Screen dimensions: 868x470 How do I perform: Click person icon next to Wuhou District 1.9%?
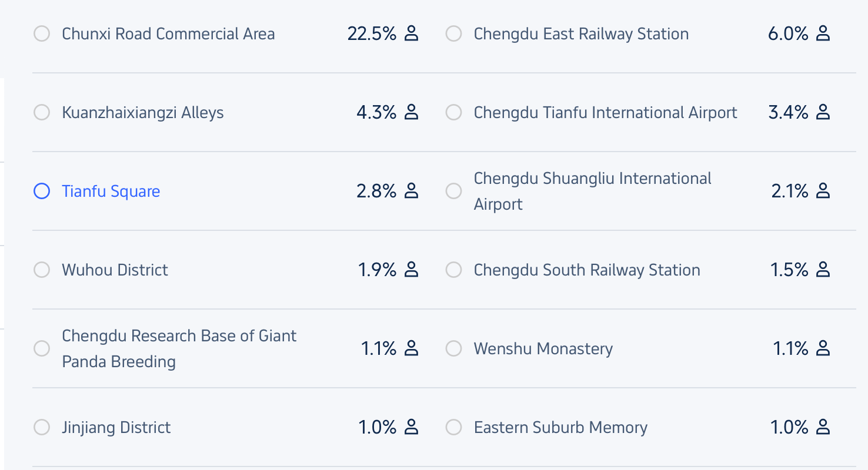pos(412,270)
